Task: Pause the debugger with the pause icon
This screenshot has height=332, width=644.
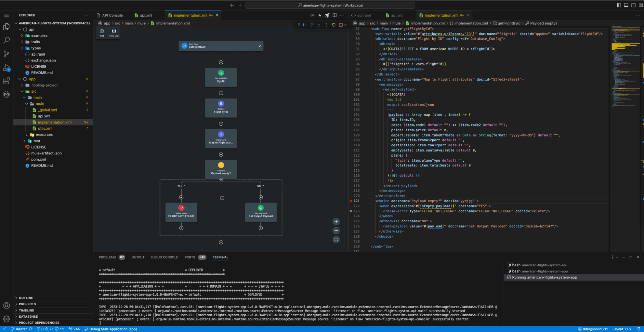Action: (304, 25)
